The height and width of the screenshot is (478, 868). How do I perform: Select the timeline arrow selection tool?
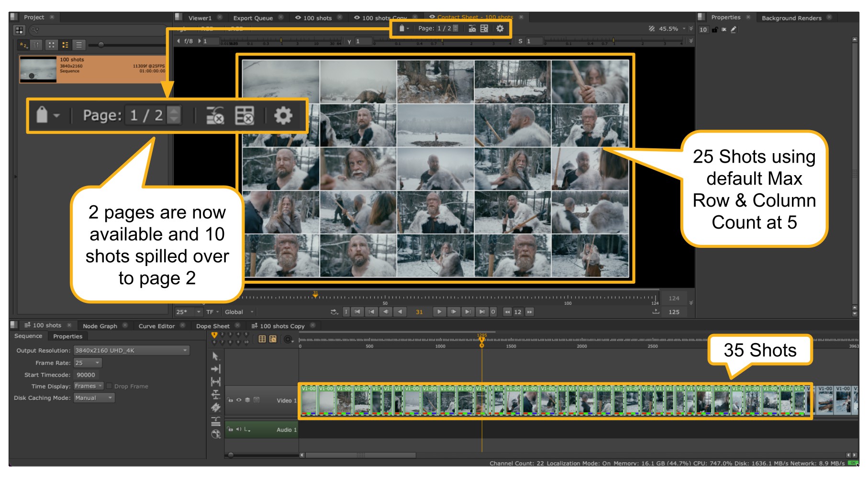(215, 356)
